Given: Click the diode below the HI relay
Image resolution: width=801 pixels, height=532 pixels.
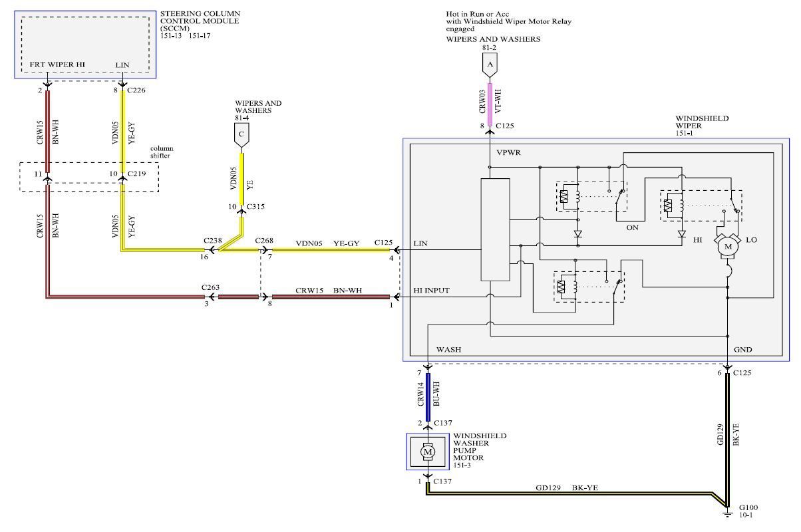Looking at the screenshot, I should tap(681, 235).
